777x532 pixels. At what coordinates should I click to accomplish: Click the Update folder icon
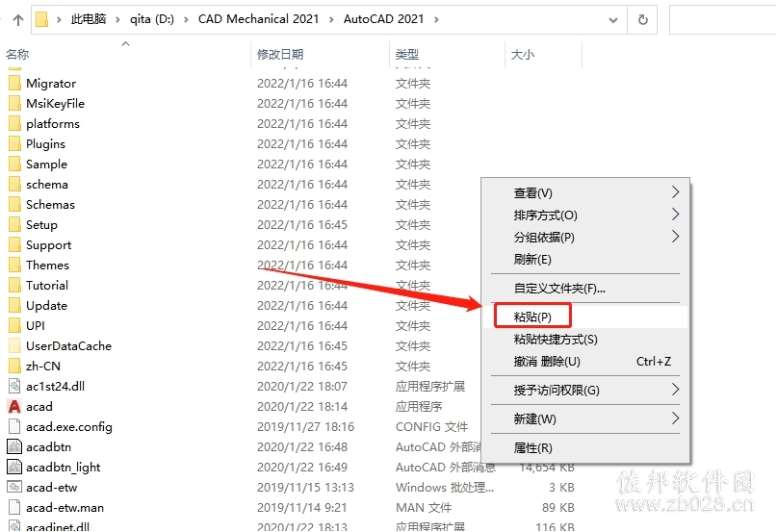pyautogui.click(x=14, y=306)
